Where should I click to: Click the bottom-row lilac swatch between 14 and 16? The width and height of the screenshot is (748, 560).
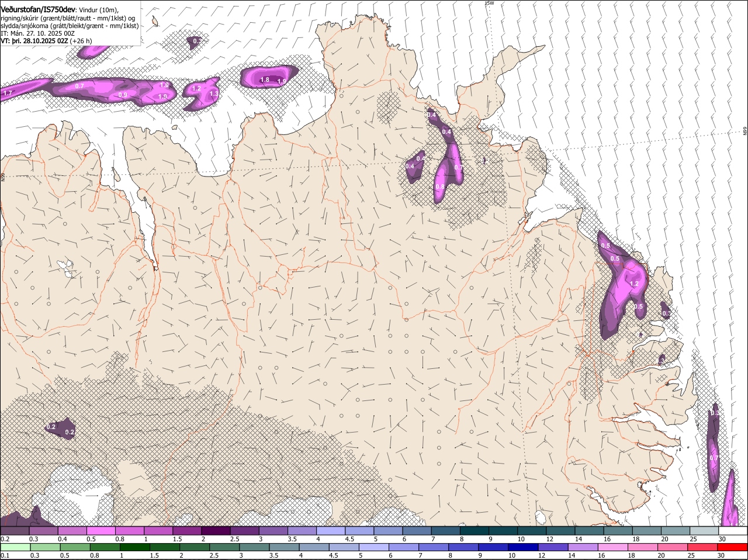pos(583,548)
